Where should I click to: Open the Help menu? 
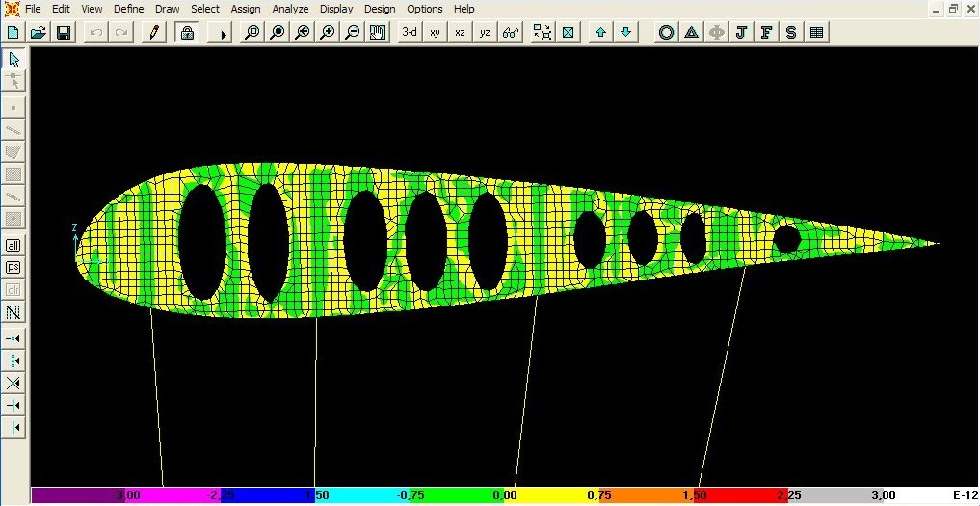click(464, 9)
